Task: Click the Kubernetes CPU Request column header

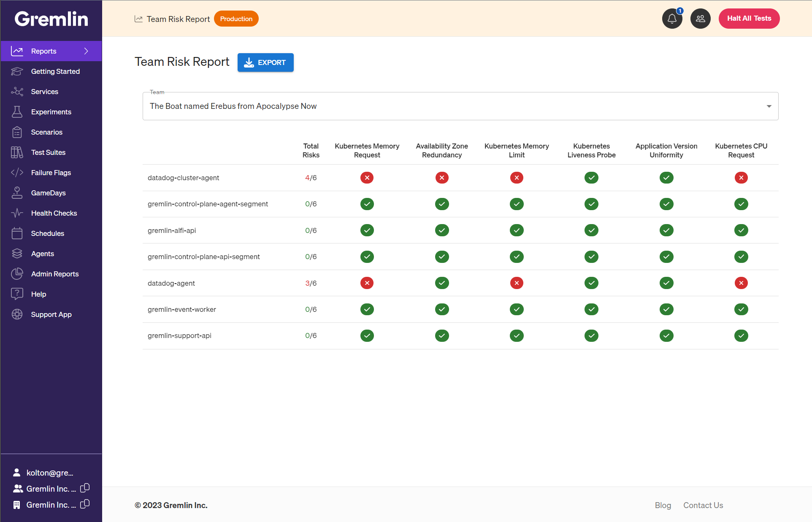Action: [741, 150]
